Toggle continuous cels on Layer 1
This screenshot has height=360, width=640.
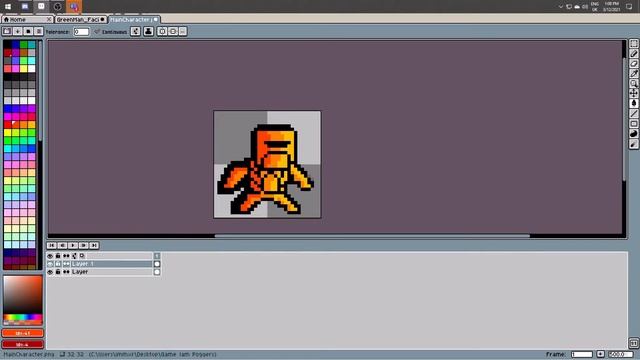pos(66,264)
